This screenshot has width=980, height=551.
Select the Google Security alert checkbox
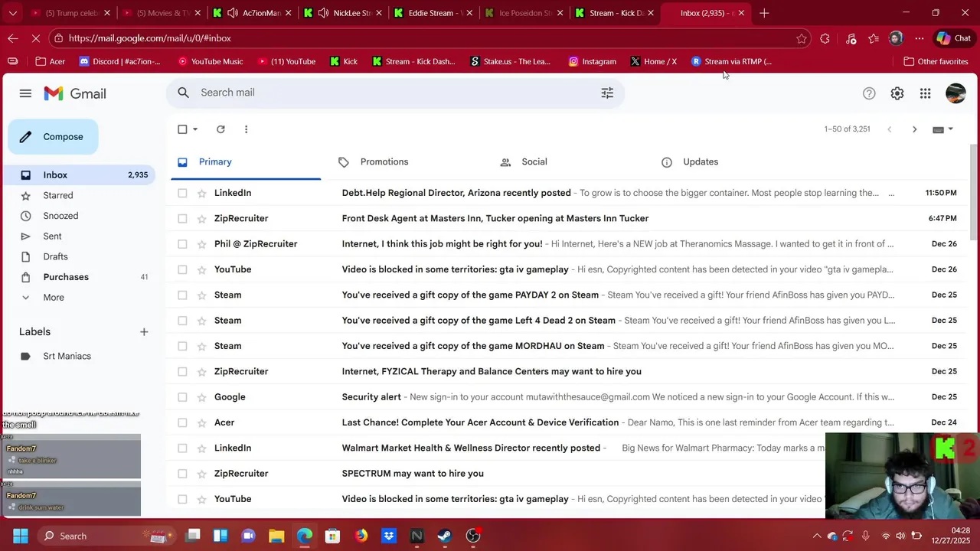click(182, 397)
